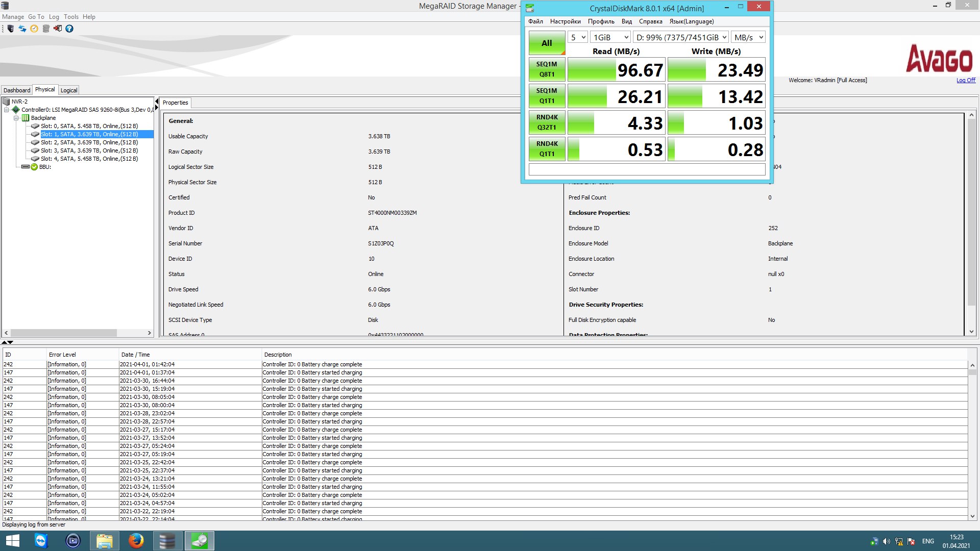Viewport: 980px width, 551px height.
Task: Run the SEQ1M Q8T1 test
Action: coord(547,69)
